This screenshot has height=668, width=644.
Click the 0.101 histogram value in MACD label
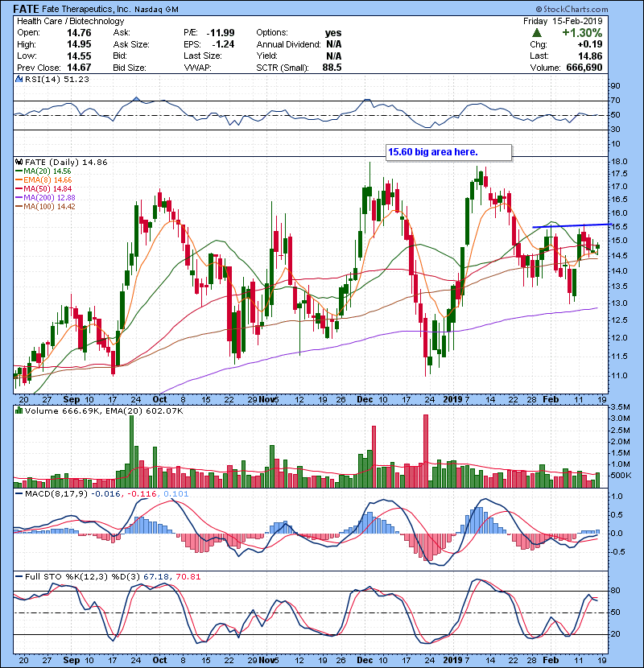(x=175, y=494)
